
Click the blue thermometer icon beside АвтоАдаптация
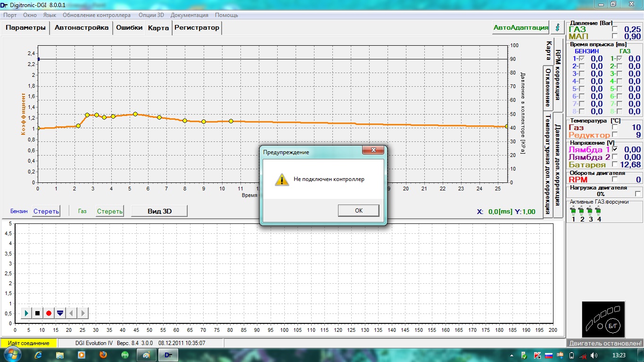coord(558,27)
